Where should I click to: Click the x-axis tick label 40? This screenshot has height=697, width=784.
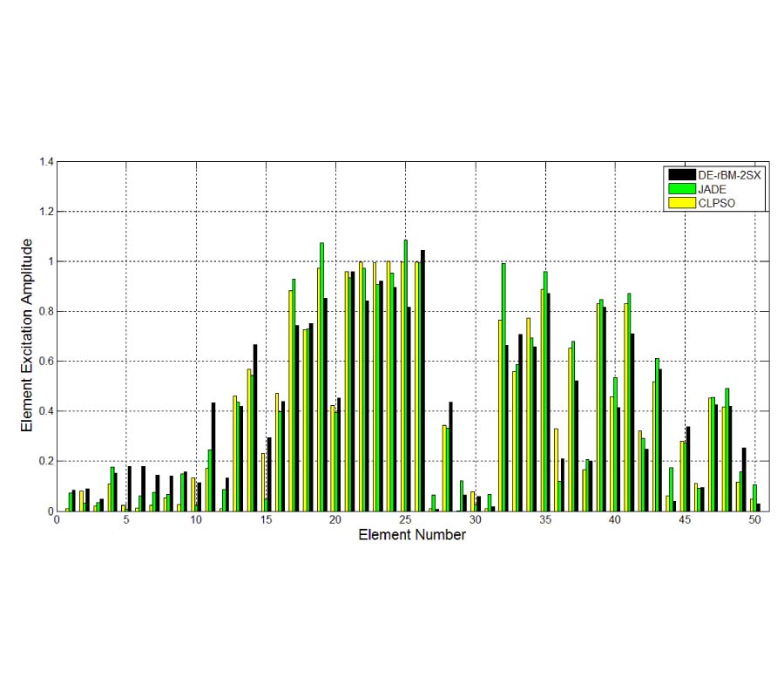[614, 520]
